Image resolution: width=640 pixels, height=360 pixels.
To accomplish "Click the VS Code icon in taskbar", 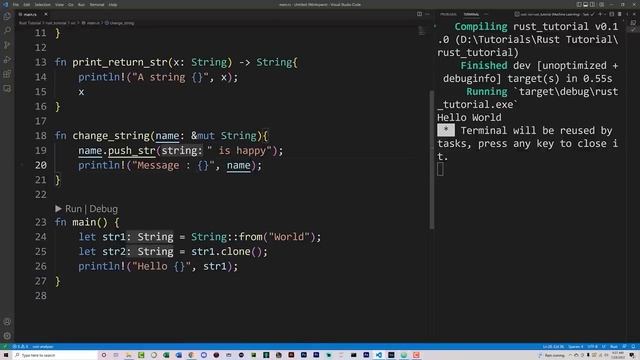I will (379, 355).
